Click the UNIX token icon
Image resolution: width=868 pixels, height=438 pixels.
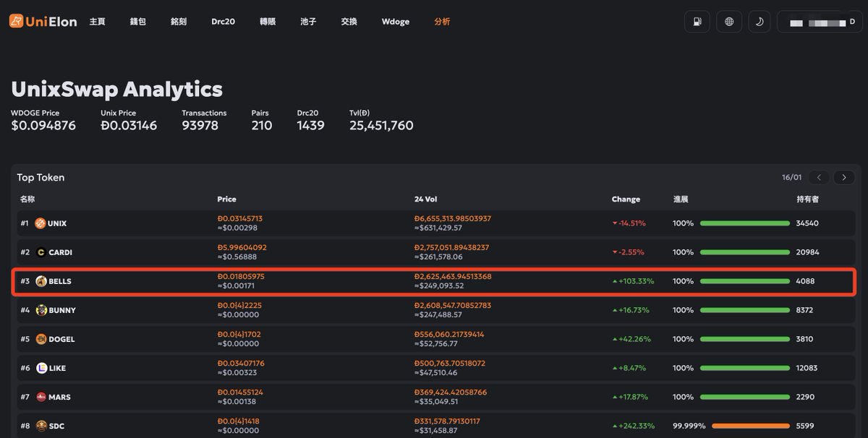click(41, 223)
